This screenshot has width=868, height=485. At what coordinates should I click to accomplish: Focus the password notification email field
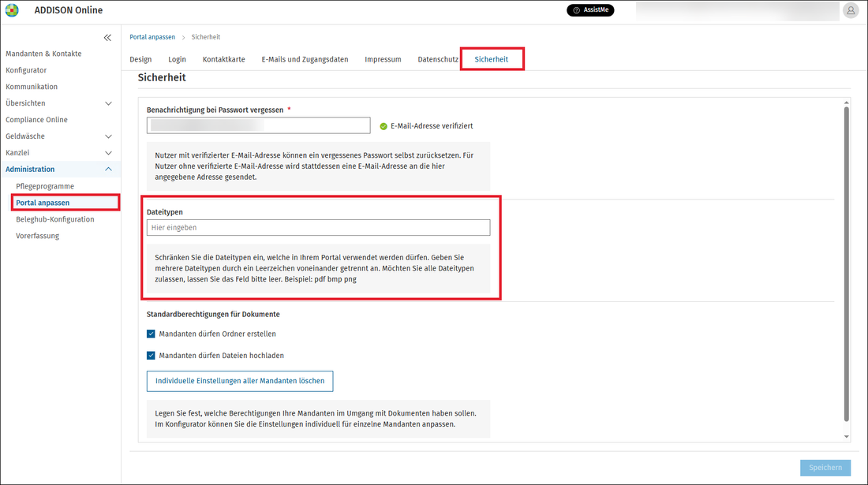(x=259, y=125)
